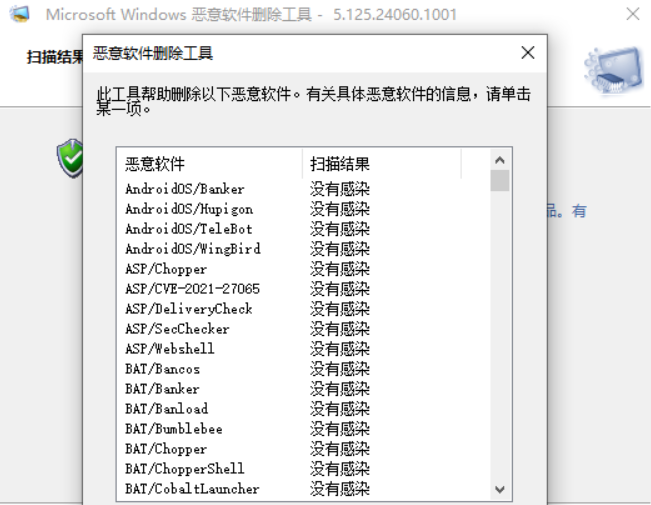Select the AndroidOS/Hupigon row
The image size is (651, 505).
pyautogui.click(x=189, y=209)
